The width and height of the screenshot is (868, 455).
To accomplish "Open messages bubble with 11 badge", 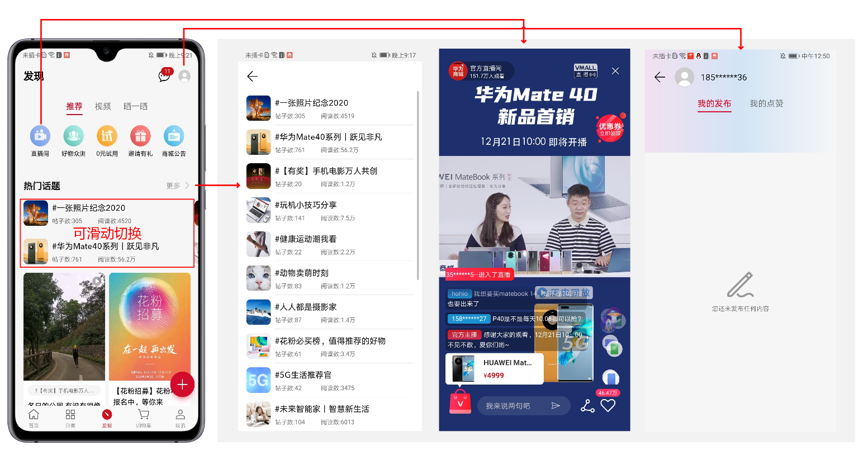I will coord(165,75).
